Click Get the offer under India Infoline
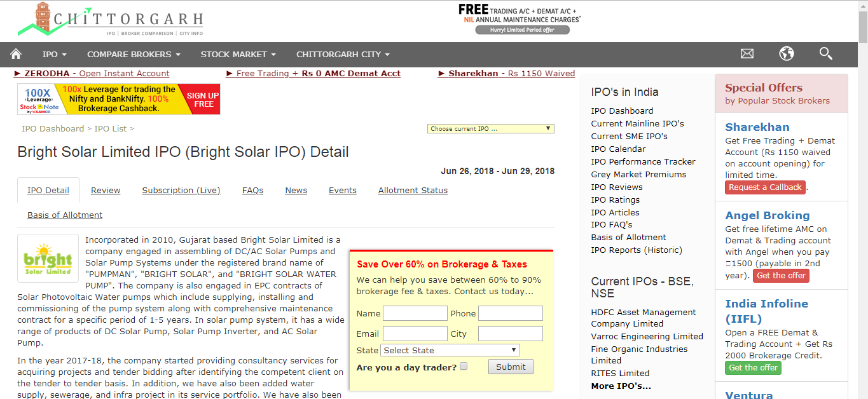The width and height of the screenshot is (868, 399). coord(753,368)
